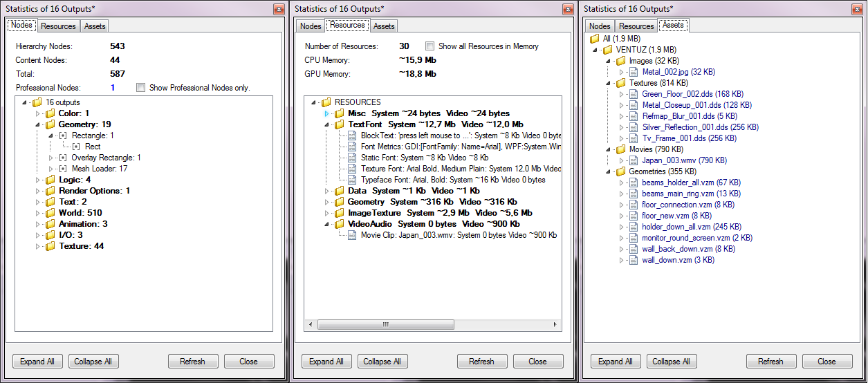Click the Mesh Loader node icon
Screen dimensions: 868x383
63,169
